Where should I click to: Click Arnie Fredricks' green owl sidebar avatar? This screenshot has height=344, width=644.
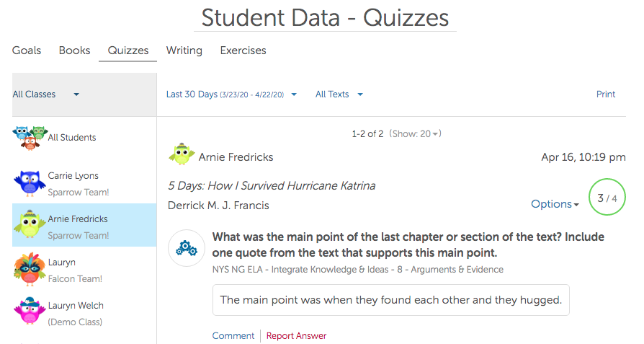[29, 225]
